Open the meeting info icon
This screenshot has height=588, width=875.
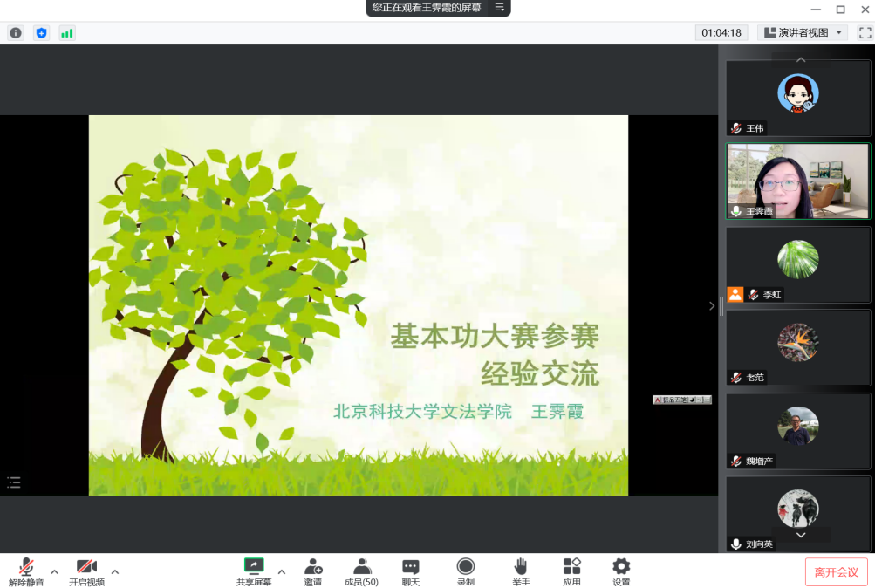16,33
